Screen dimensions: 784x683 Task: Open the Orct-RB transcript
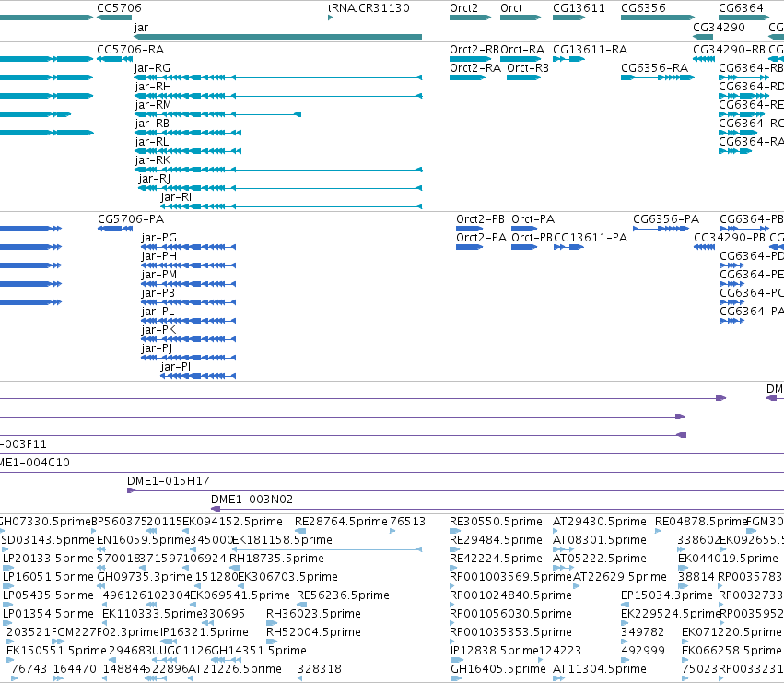(x=523, y=77)
